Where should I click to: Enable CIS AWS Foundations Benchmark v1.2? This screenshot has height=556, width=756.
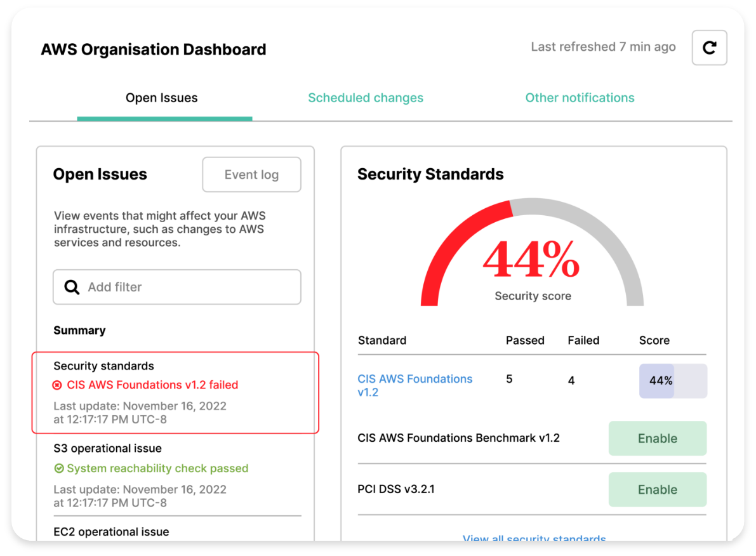pyautogui.click(x=658, y=439)
